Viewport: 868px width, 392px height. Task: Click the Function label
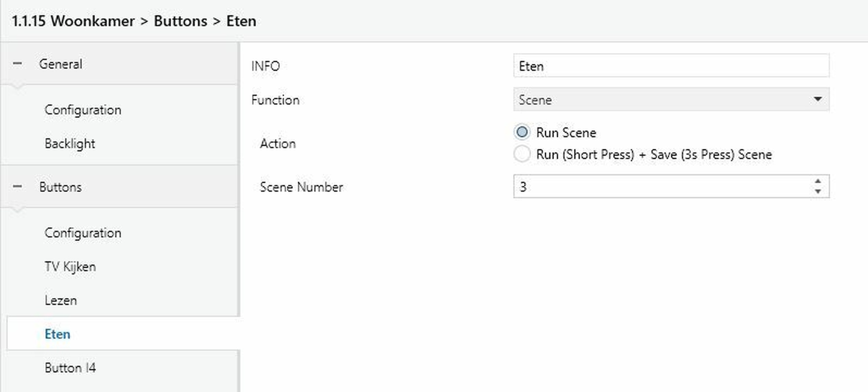point(275,100)
